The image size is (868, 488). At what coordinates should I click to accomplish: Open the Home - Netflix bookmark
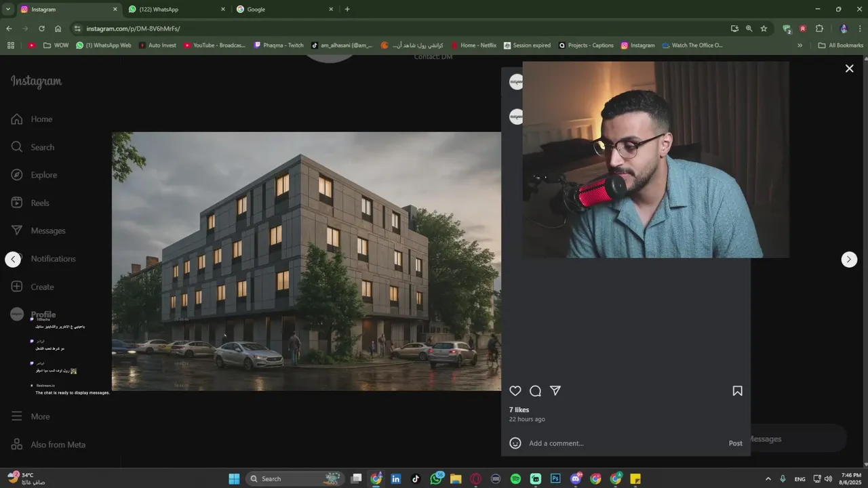(474, 45)
